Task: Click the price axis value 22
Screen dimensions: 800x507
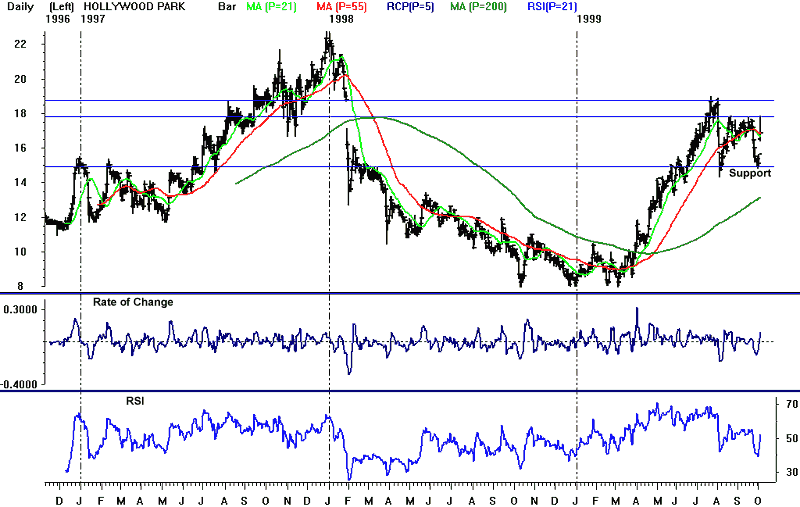Action: (x=20, y=44)
